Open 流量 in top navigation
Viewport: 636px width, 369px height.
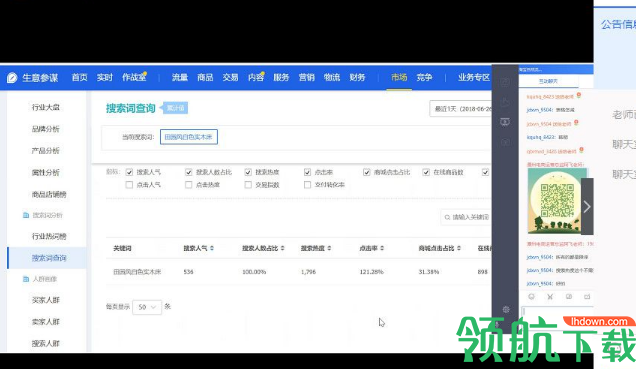coord(180,77)
